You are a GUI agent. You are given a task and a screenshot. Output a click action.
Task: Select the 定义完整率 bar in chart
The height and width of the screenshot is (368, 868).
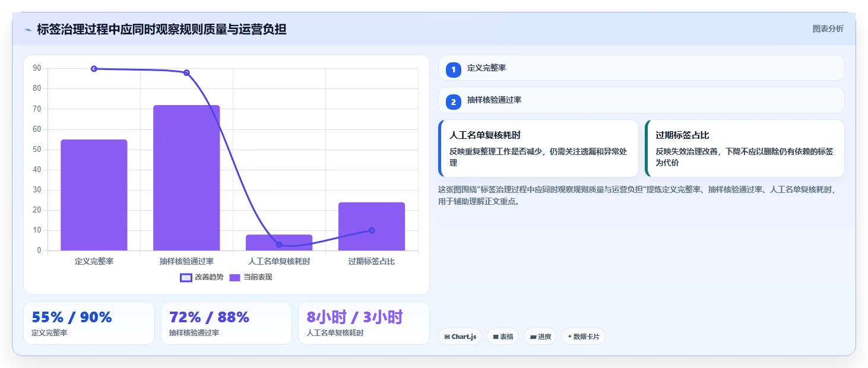pyautogui.click(x=94, y=195)
